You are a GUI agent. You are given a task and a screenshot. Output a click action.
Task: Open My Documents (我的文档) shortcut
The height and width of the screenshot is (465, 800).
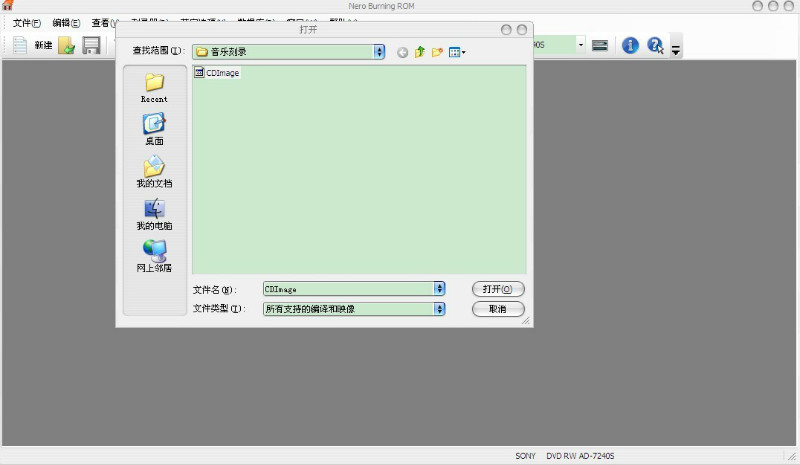coord(154,171)
